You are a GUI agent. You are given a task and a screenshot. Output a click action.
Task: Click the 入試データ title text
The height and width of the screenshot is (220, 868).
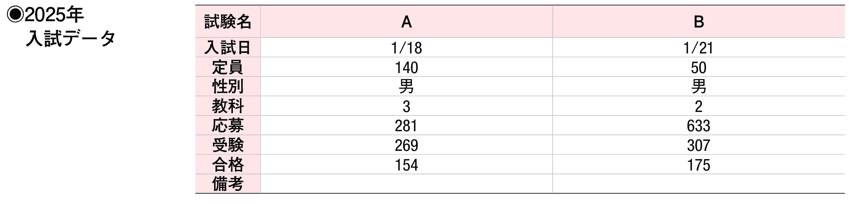pyautogui.click(x=71, y=39)
